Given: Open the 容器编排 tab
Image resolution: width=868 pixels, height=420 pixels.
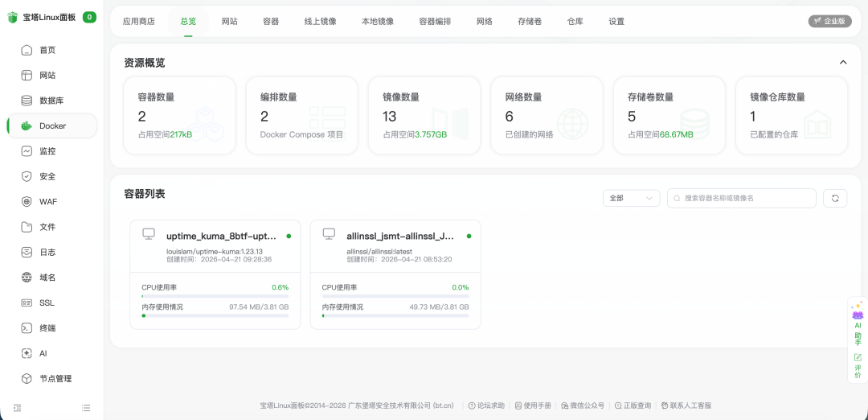Looking at the screenshot, I should click(x=435, y=22).
